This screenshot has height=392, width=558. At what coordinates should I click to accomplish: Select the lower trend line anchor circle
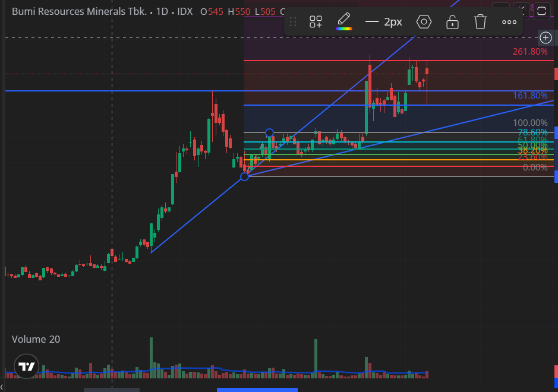tap(244, 176)
